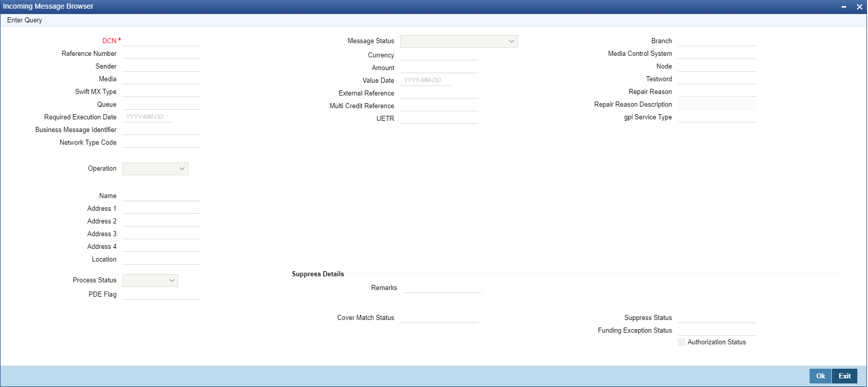Click the Sender input field
The width and height of the screenshot is (868, 387).
click(x=162, y=67)
